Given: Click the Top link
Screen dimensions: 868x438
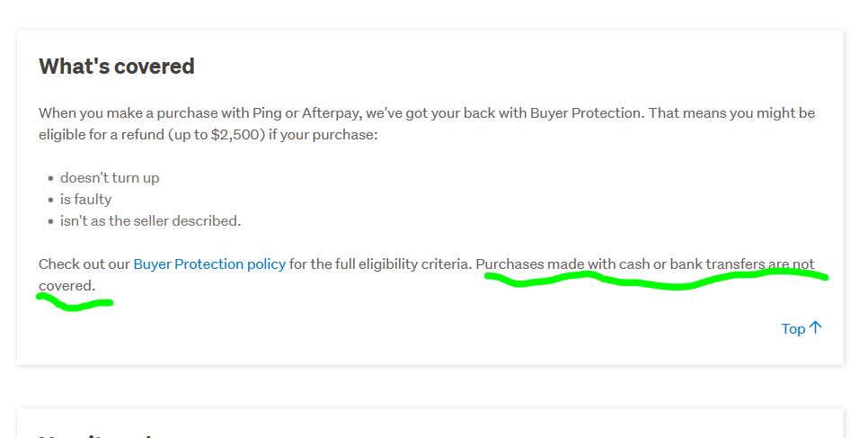Looking at the screenshot, I should point(793,329).
